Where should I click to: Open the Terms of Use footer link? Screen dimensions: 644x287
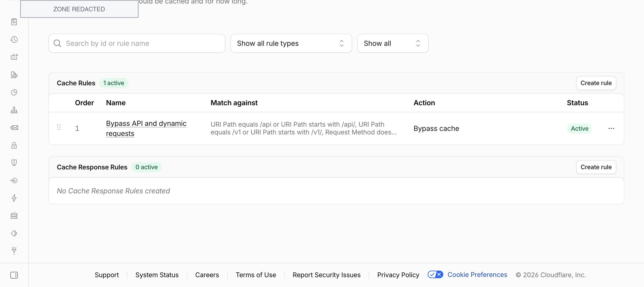pyautogui.click(x=256, y=275)
